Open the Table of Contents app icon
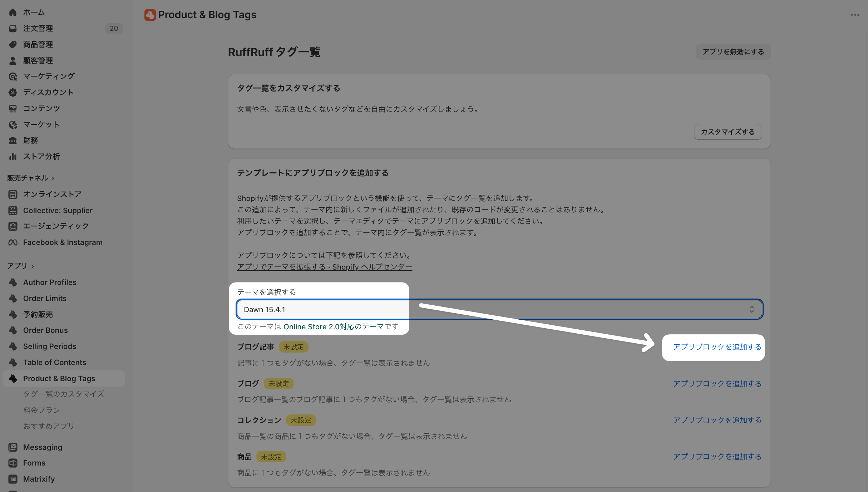868x492 pixels. click(13, 362)
